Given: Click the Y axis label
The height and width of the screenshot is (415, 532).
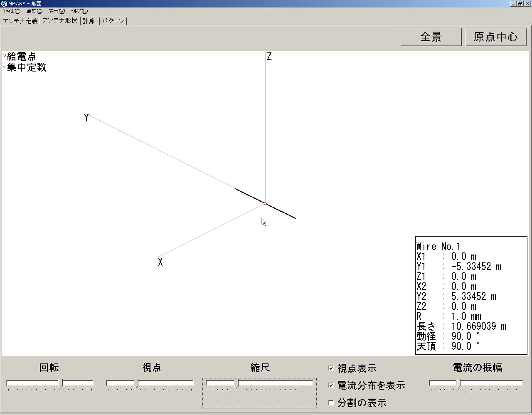Looking at the screenshot, I should tap(86, 118).
